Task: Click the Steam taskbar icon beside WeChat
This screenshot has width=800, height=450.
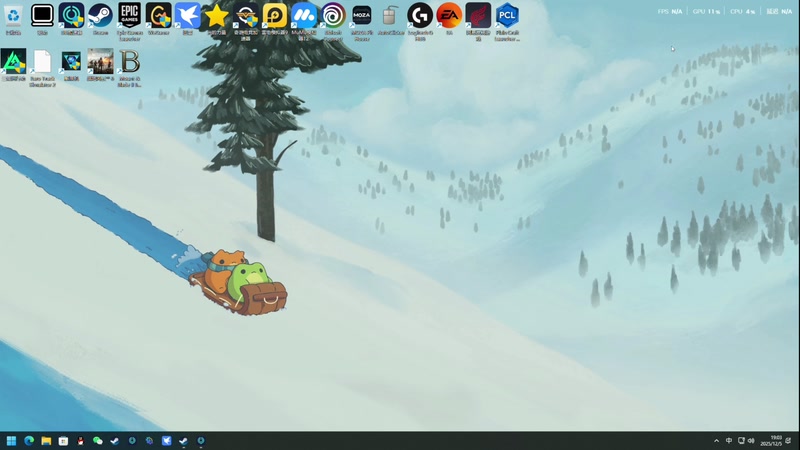Action: pyautogui.click(x=115, y=440)
